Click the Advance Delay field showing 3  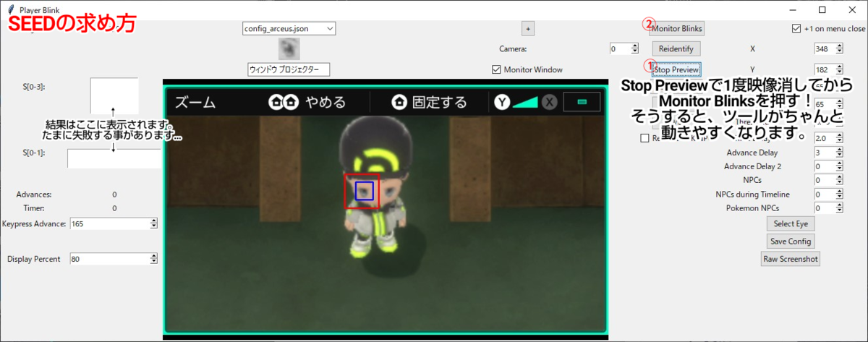pyautogui.click(x=824, y=153)
